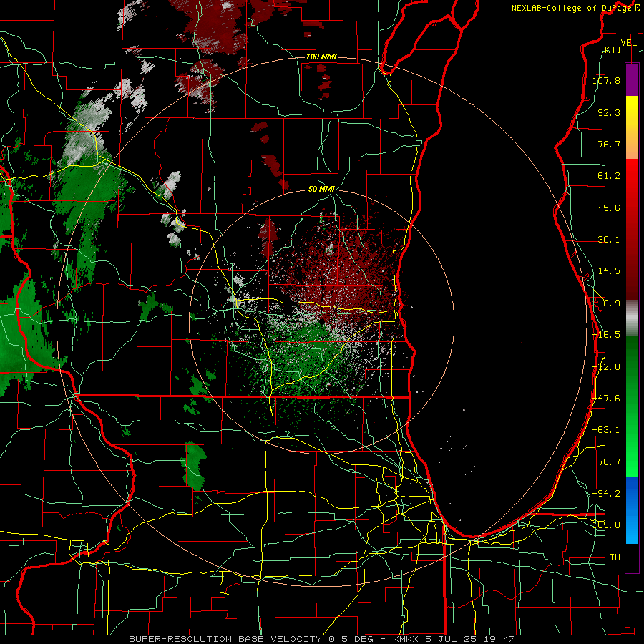Click the 14.5 legend value
The image size is (644, 644).
pos(609,271)
